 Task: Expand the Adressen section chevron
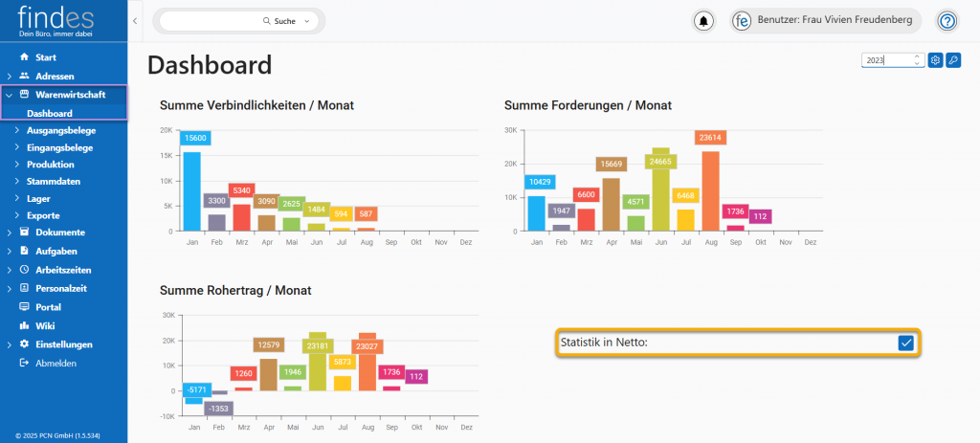[x=10, y=76]
